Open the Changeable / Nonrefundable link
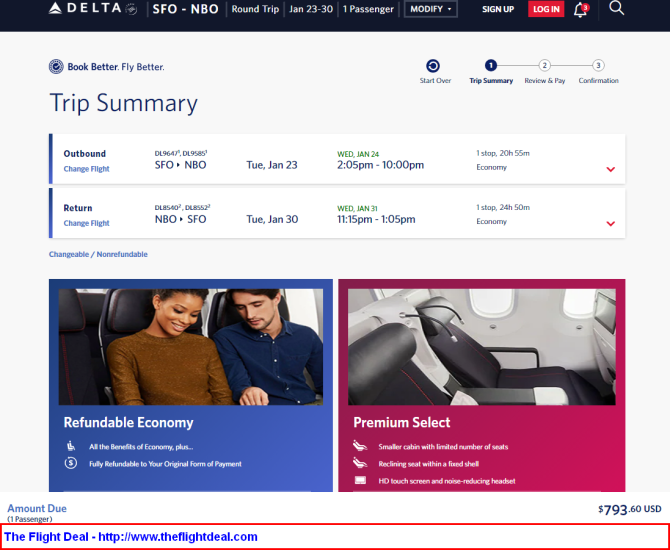670x550 pixels. (x=98, y=254)
